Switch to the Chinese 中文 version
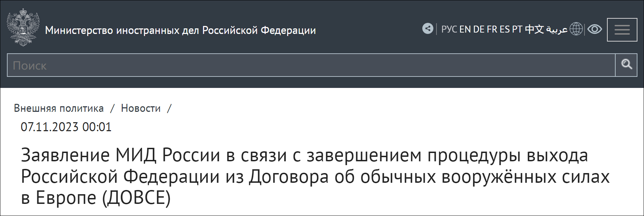 tap(534, 29)
